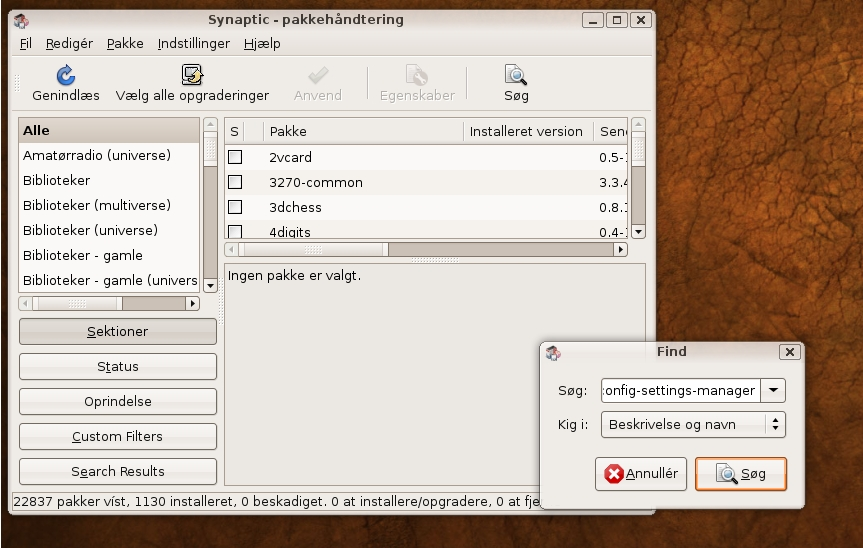Click the section list vertical scrollbar
The height and width of the screenshot is (548, 863).
(x=210, y=204)
